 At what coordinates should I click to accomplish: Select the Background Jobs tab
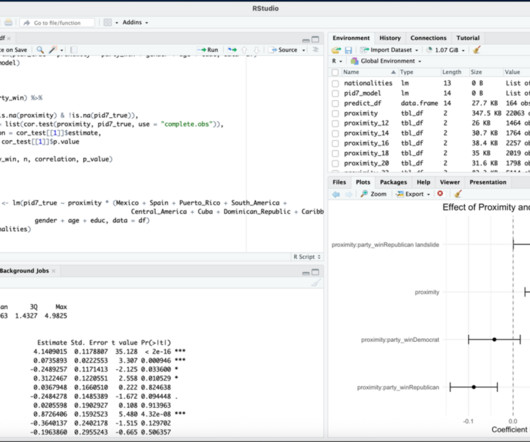(24, 271)
